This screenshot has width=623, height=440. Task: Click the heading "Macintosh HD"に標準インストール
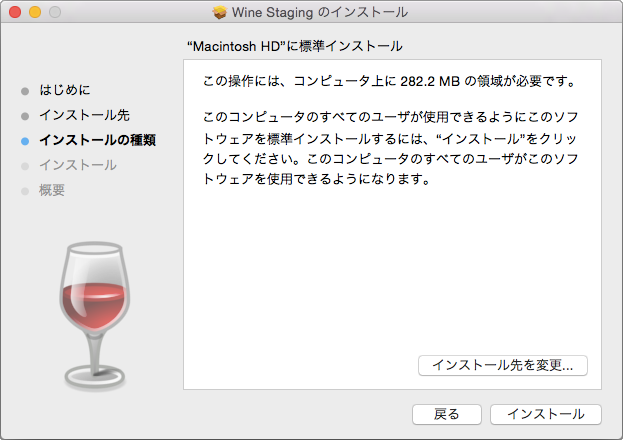[x=295, y=47]
